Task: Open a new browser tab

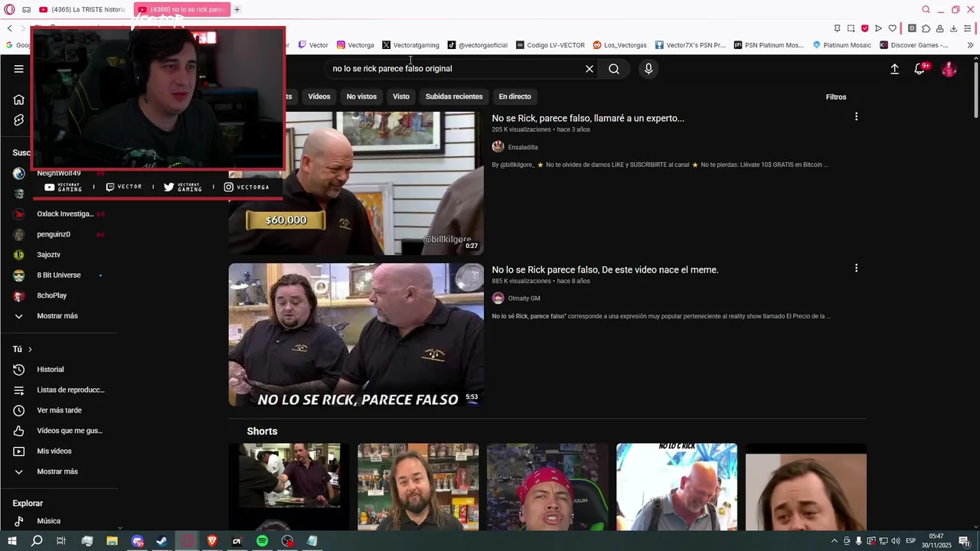Action: (x=237, y=9)
